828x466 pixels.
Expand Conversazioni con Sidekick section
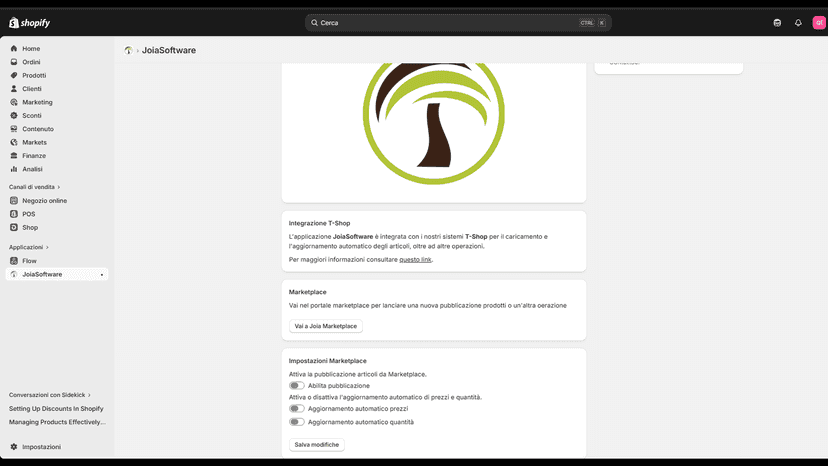(x=50, y=395)
